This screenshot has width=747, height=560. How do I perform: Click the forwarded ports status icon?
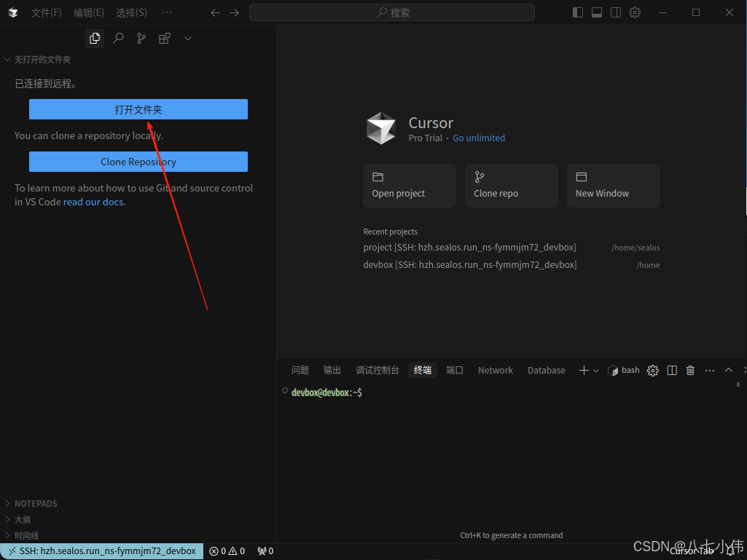click(265, 551)
